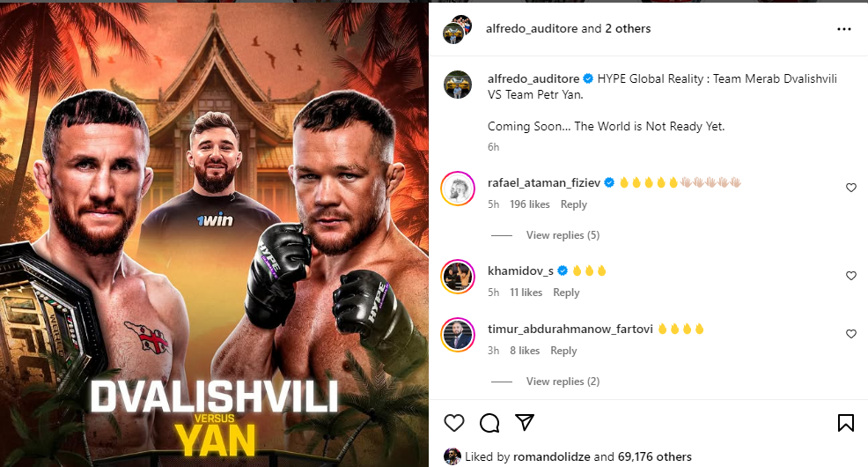
Task: Open the three-dot more options menu
Action: pyautogui.click(x=843, y=29)
